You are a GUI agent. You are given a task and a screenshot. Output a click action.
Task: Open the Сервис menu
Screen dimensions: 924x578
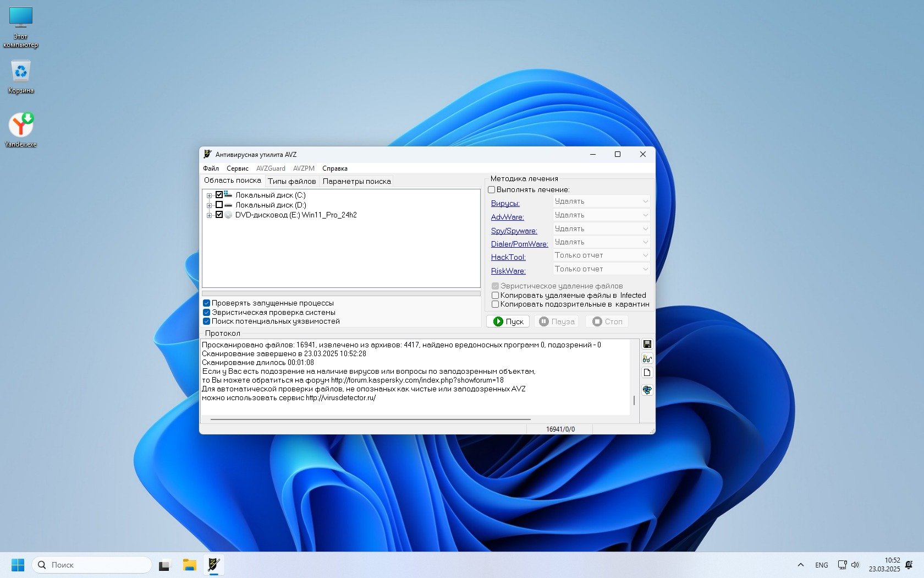pyautogui.click(x=237, y=168)
